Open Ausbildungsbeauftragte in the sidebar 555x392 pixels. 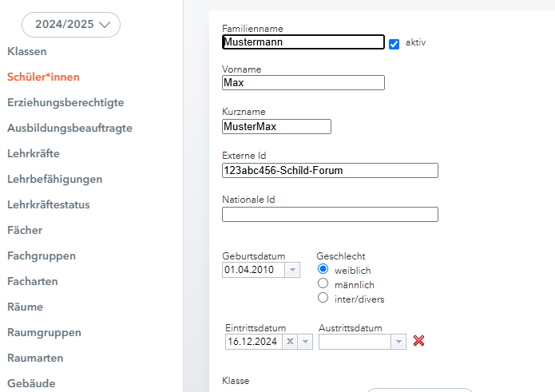point(69,128)
